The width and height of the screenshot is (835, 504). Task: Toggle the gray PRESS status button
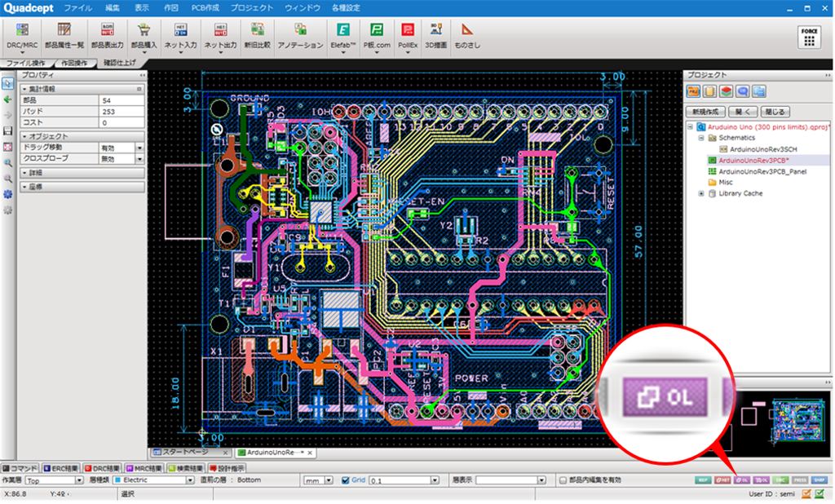(800, 480)
